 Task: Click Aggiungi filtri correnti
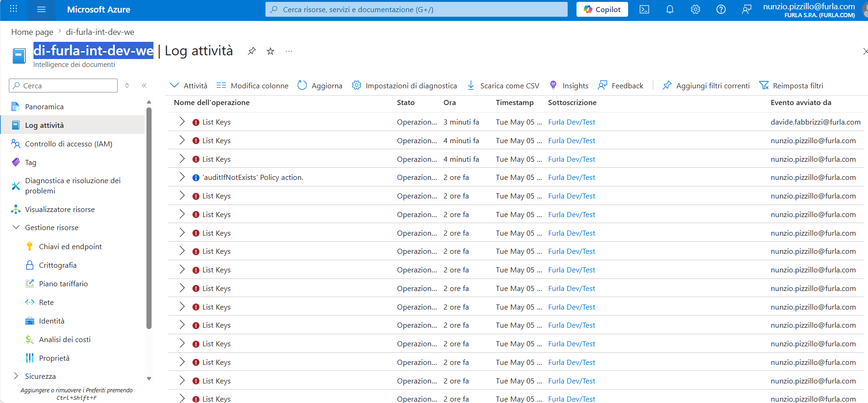[x=706, y=86]
